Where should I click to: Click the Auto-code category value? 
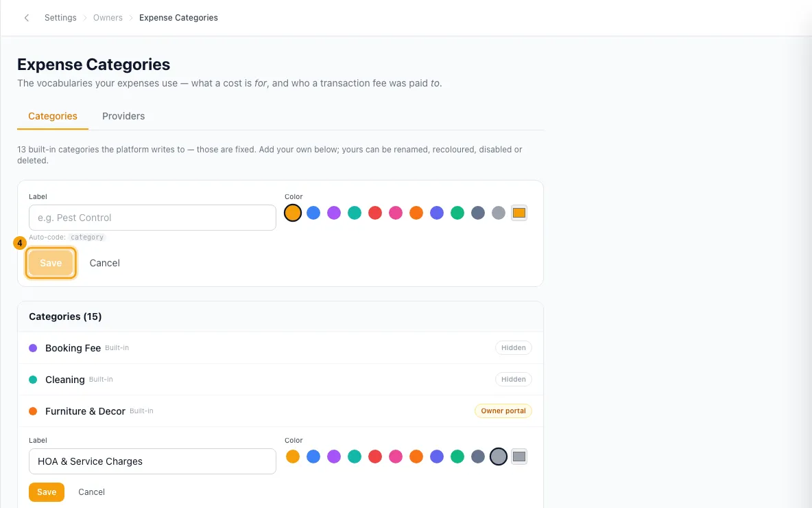(x=87, y=238)
